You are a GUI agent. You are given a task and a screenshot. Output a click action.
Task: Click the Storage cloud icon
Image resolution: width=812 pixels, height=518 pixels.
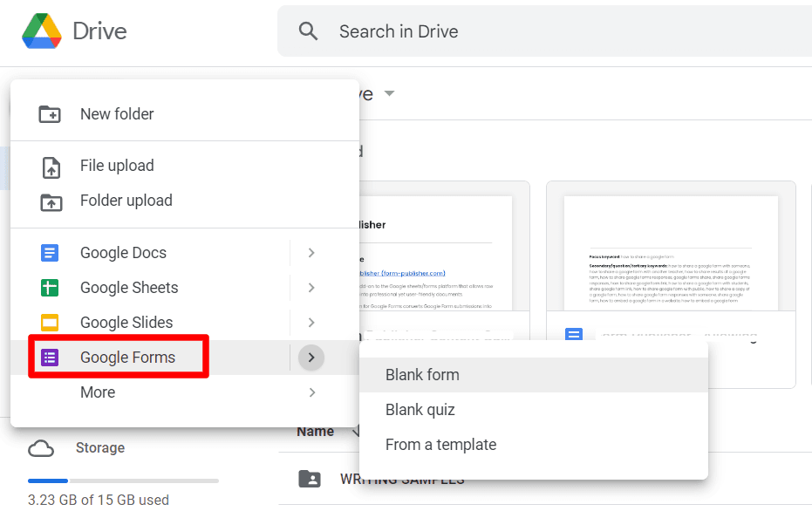coord(41,448)
